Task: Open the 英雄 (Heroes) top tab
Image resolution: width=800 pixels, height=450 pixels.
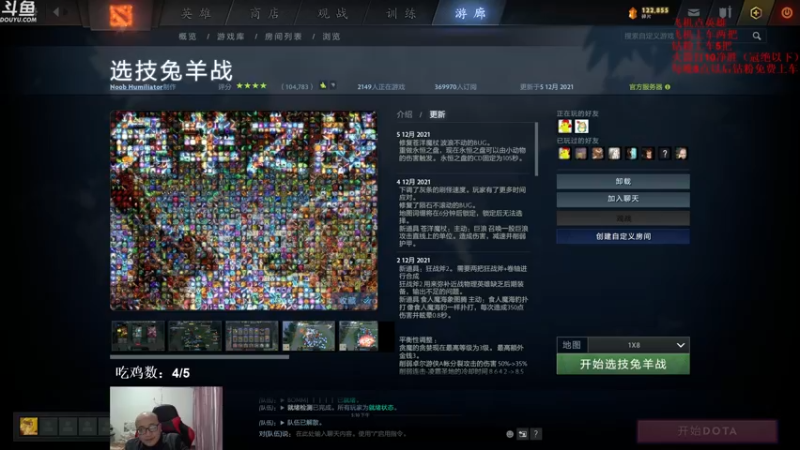Action: (x=197, y=13)
